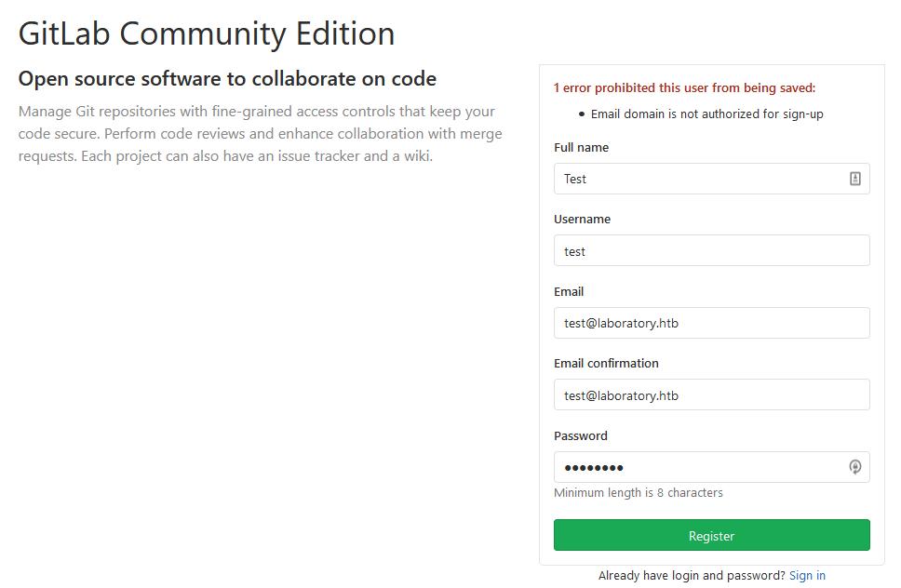Click the Full name label
The width and height of the screenshot is (901, 588).
pos(581,147)
